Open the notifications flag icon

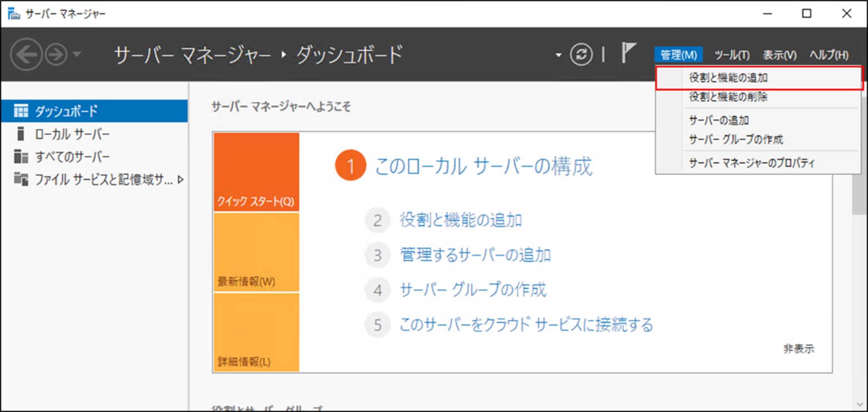pyautogui.click(x=628, y=53)
